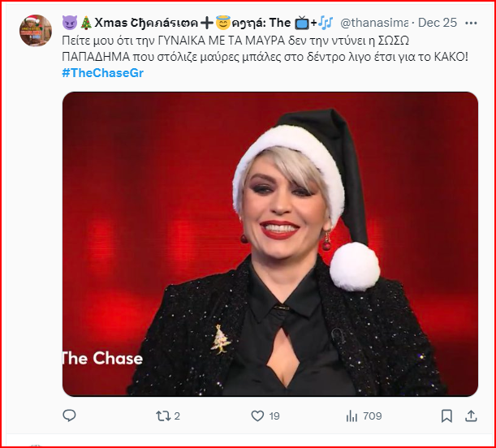Open view analytics bar chart icon
This screenshot has height=448, width=496.
[352, 416]
